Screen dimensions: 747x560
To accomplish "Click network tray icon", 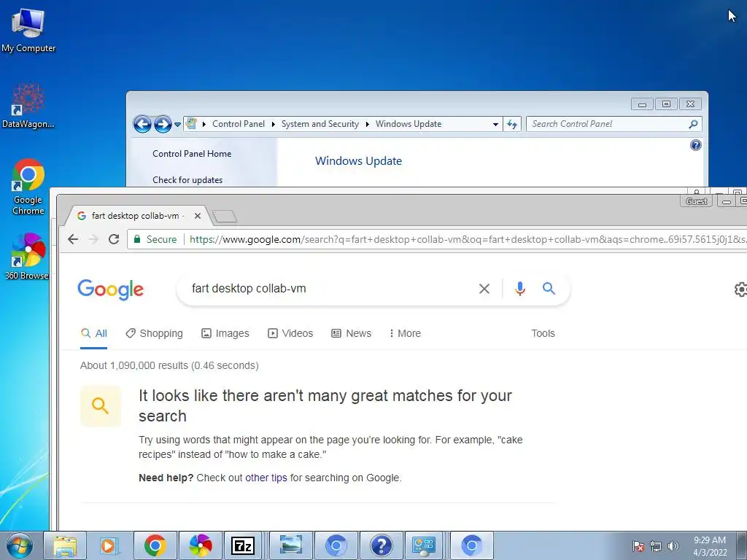I will tap(656, 546).
